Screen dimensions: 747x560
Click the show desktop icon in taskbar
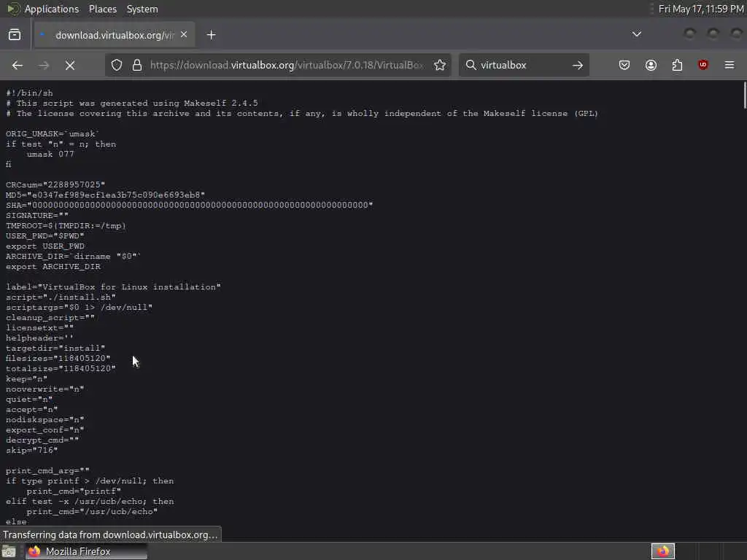pos(9,551)
